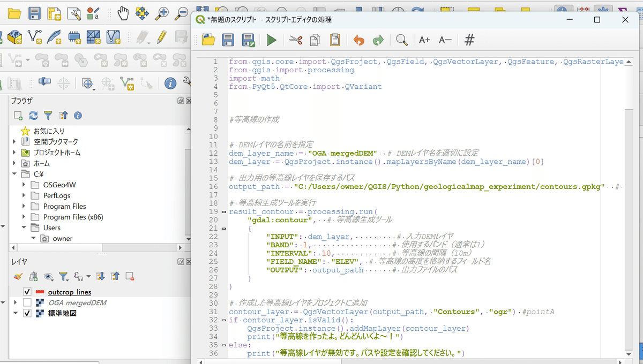
Task: Click the identify features info icon
Action: 170,83
